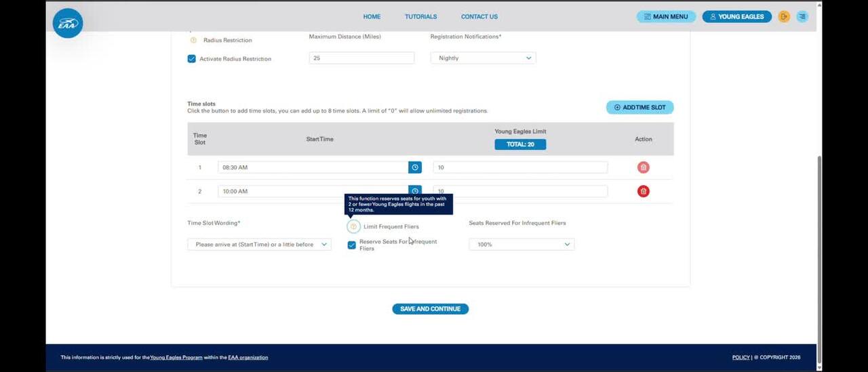Click the orange logout icon
This screenshot has height=372, width=868.
pos(784,16)
